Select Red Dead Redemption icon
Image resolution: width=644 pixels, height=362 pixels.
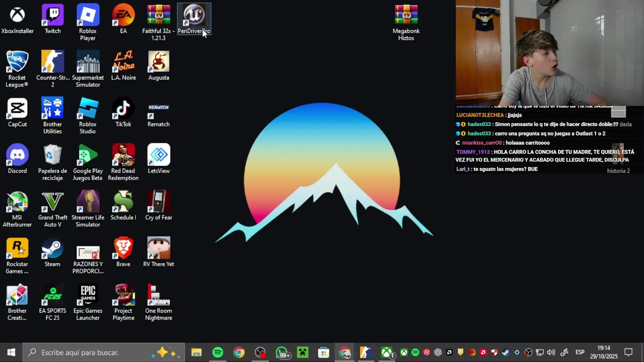123,162
